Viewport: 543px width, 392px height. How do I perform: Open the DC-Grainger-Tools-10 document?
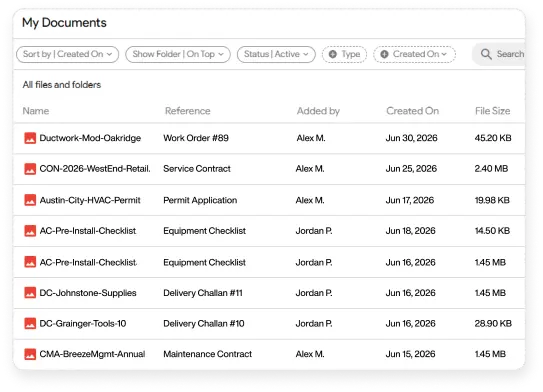[x=83, y=323]
